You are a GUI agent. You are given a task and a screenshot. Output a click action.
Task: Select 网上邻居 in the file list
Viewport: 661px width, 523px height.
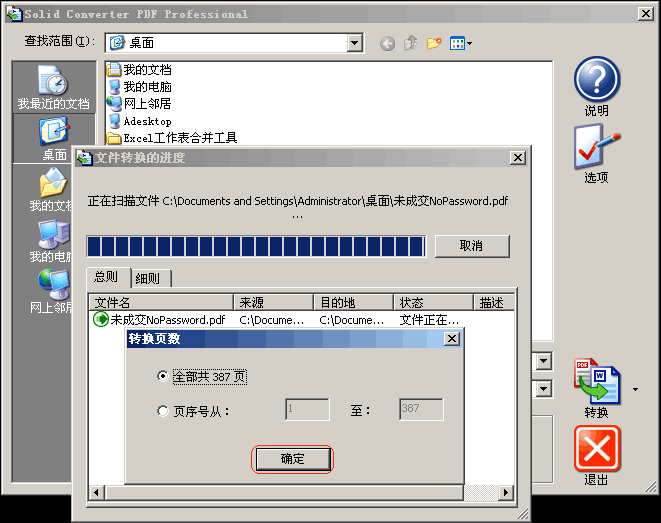[x=147, y=104]
